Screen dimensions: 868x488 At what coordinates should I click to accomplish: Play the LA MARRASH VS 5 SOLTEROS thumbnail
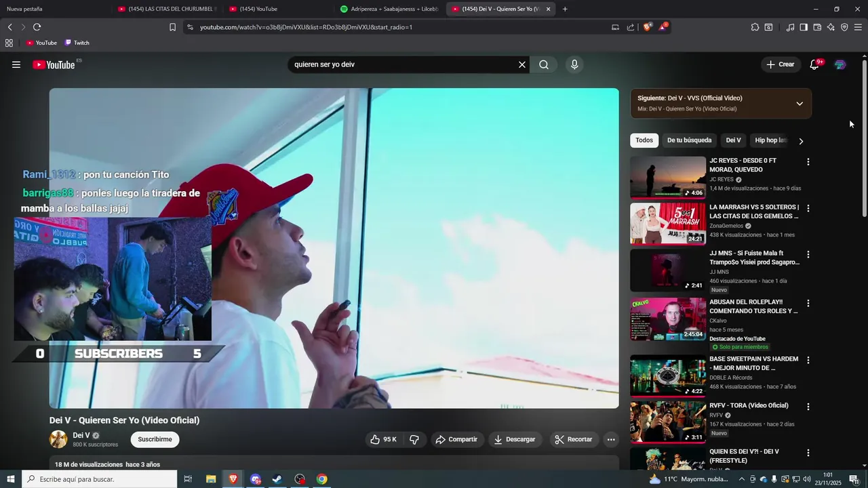point(668,224)
